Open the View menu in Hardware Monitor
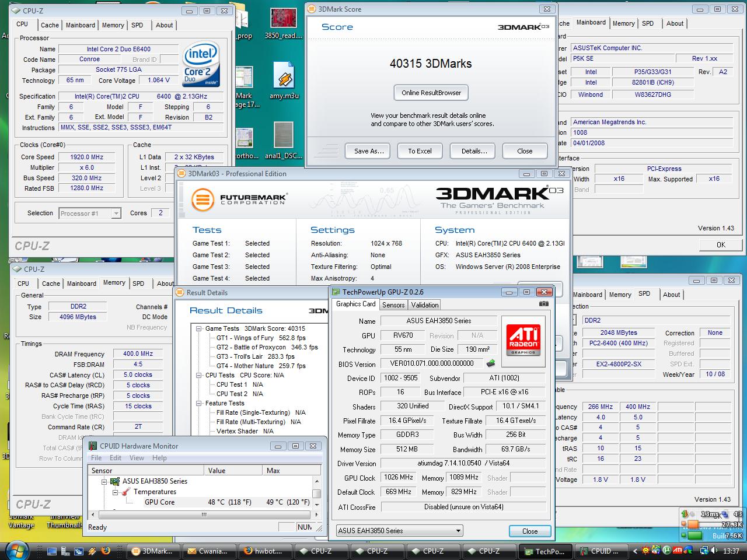The width and height of the screenshot is (747, 560). click(x=137, y=458)
